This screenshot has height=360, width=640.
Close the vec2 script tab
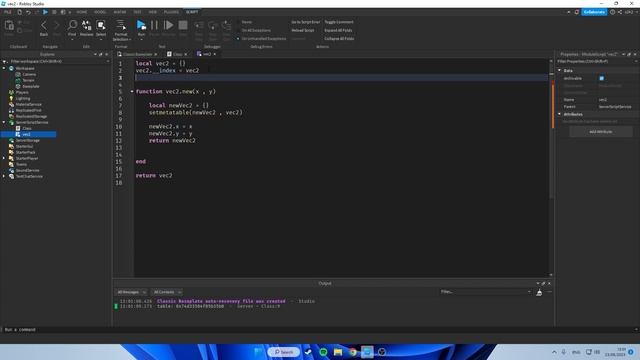(x=215, y=54)
